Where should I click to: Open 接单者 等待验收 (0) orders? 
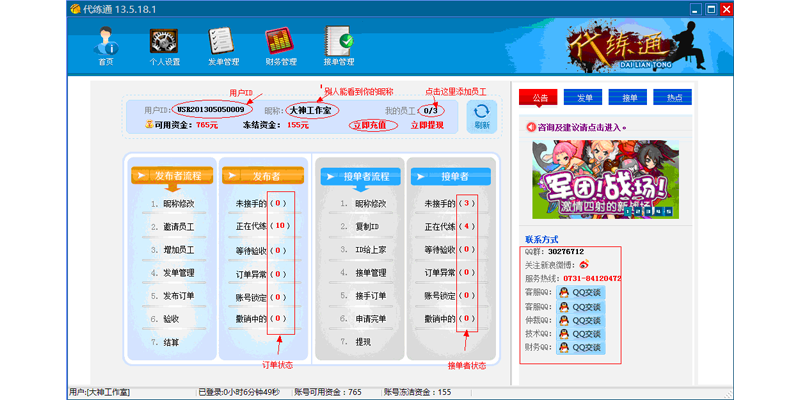[x=451, y=250]
